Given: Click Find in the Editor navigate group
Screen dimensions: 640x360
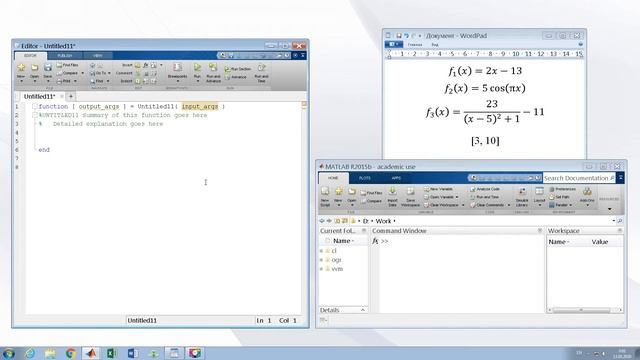Looking at the screenshot, I should (x=97, y=81).
